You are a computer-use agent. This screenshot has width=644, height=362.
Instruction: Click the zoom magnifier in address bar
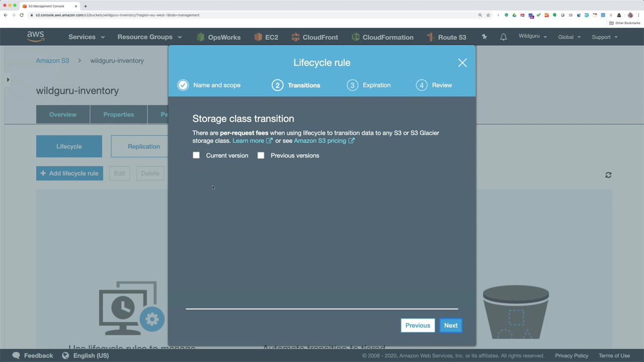[x=480, y=15]
